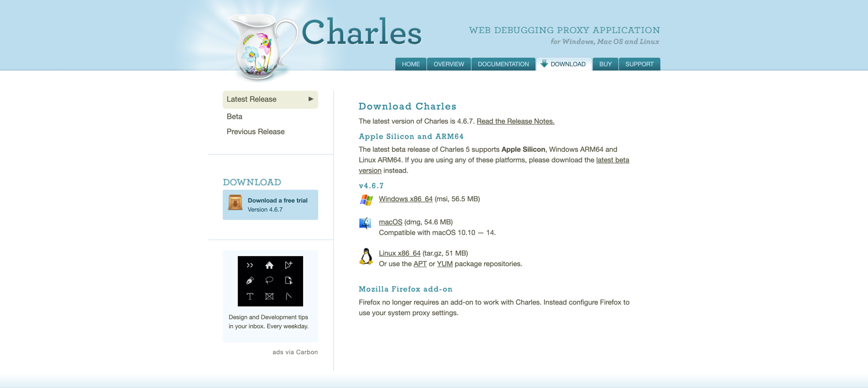Click the Linux penguin icon
Image resolution: width=868 pixels, height=388 pixels.
pyautogui.click(x=366, y=256)
